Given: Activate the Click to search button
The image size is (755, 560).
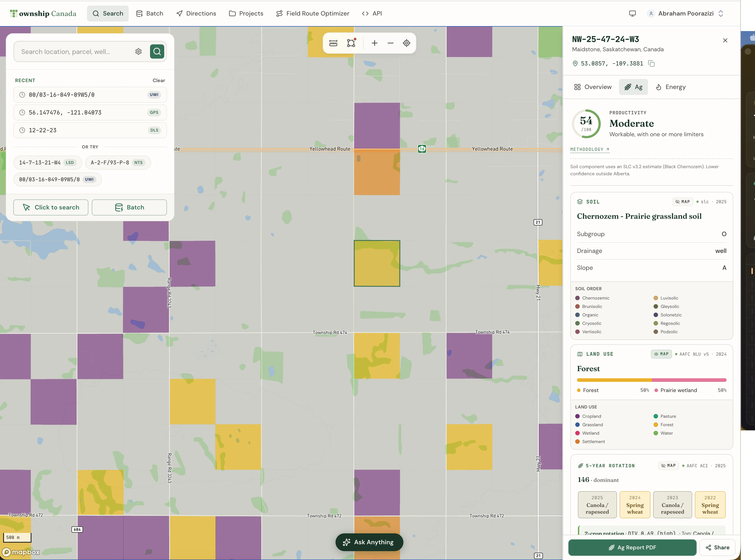Looking at the screenshot, I should click(x=51, y=207).
